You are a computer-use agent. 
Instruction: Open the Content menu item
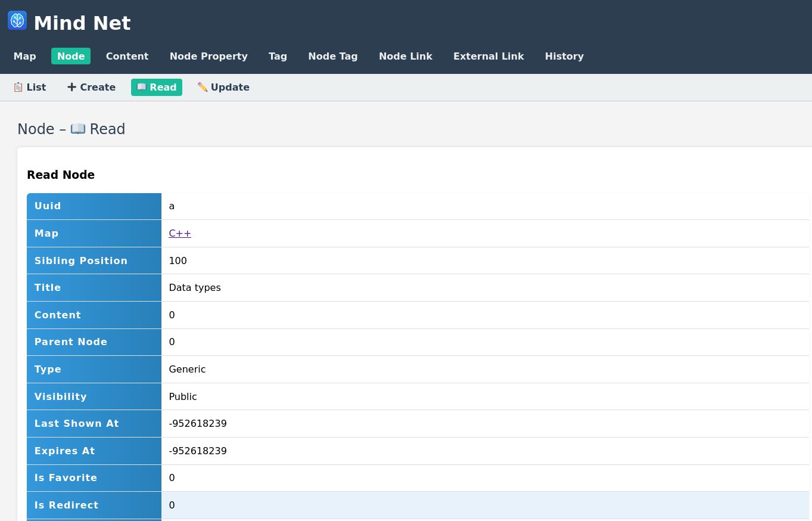pyautogui.click(x=127, y=56)
